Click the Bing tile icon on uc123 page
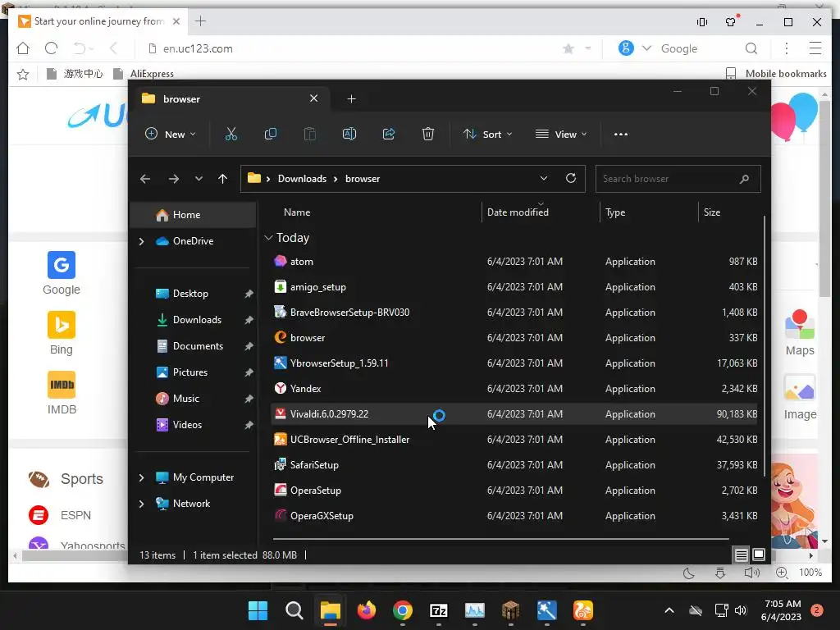Screen dimensions: 840x630 pos(61,325)
